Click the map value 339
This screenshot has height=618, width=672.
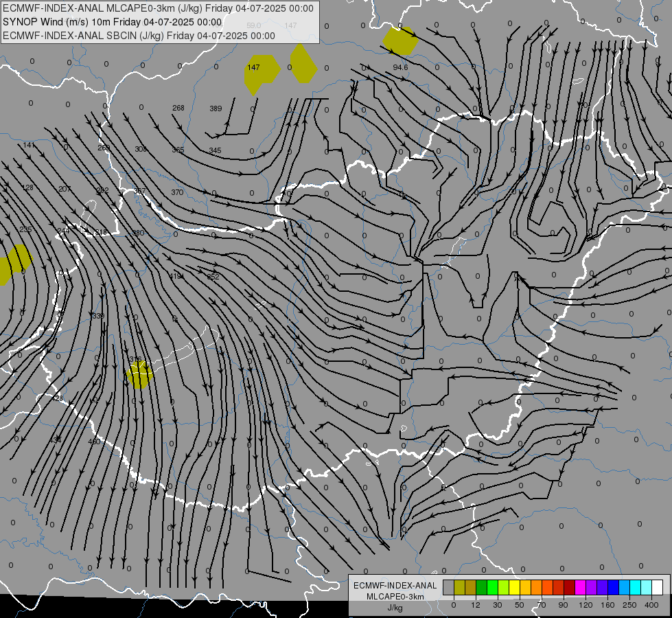tap(98, 316)
